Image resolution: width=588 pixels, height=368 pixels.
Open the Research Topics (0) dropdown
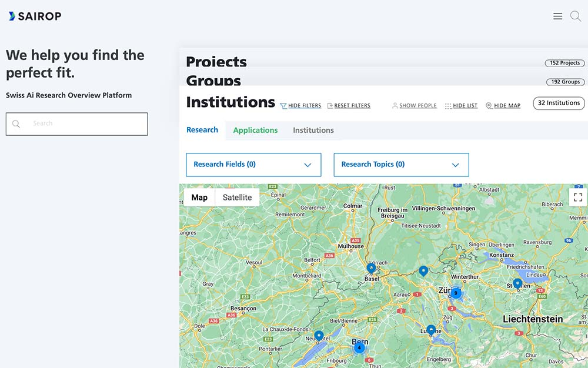click(x=401, y=165)
